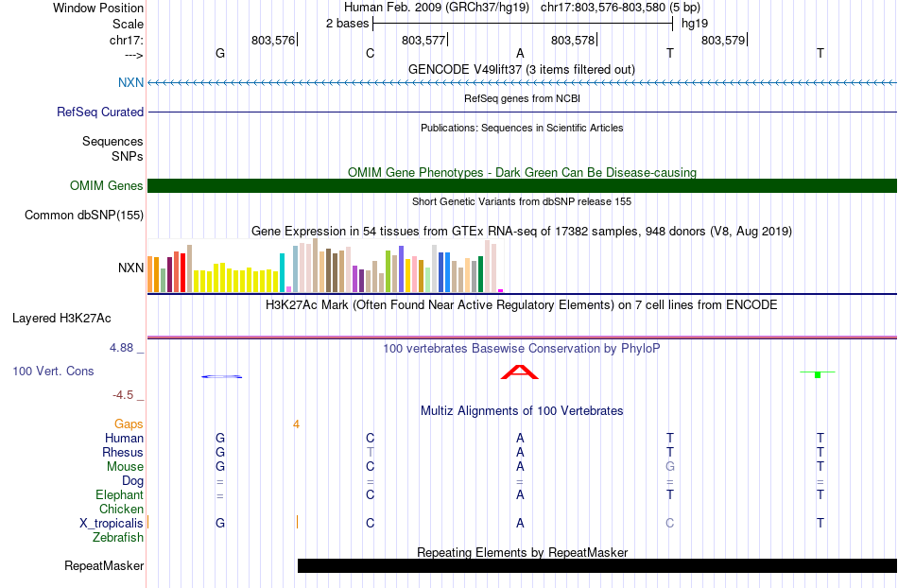This screenshot has height=588, width=898.
Task: Select the Zebrafish species label
Action: click(x=118, y=537)
